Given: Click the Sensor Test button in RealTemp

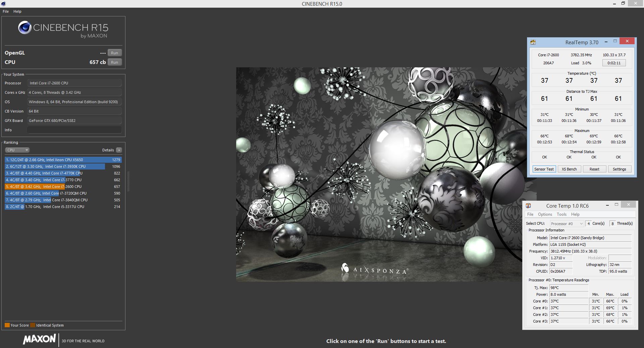Looking at the screenshot, I should (544, 169).
